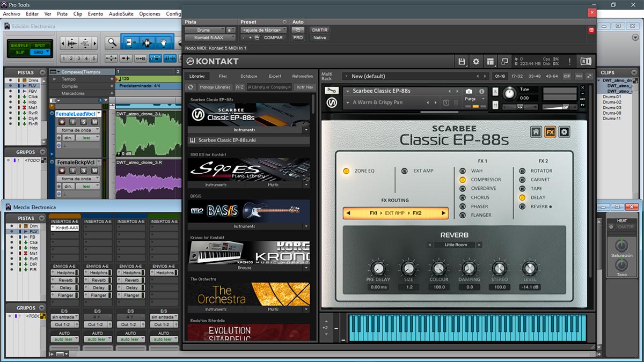Click Instruments under S90 ES library

(216, 184)
